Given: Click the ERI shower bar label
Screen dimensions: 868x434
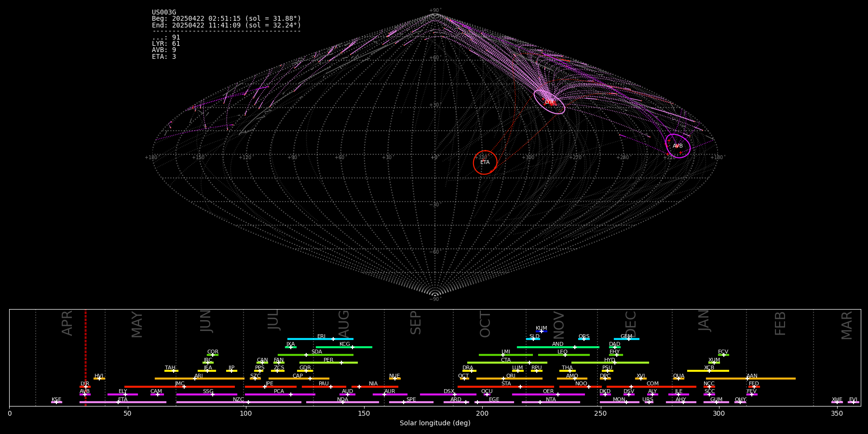Looking at the screenshot, I should [322, 337].
